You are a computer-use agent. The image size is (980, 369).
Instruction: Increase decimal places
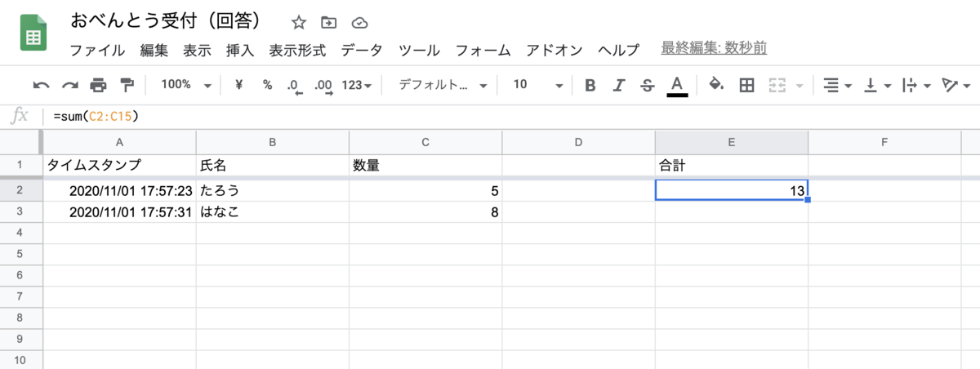(323, 86)
